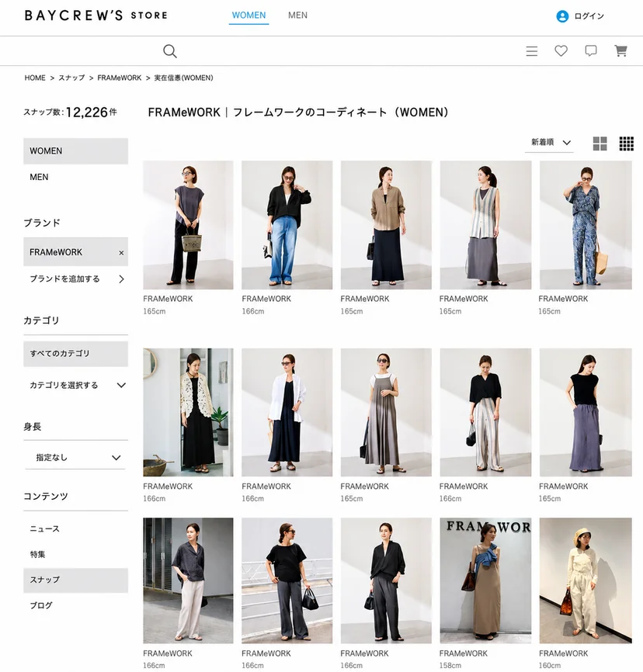Image resolution: width=643 pixels, height=672 pixels.
Task: Open snap with gray sleeveless top and basket bag
Action: point(188,225)
